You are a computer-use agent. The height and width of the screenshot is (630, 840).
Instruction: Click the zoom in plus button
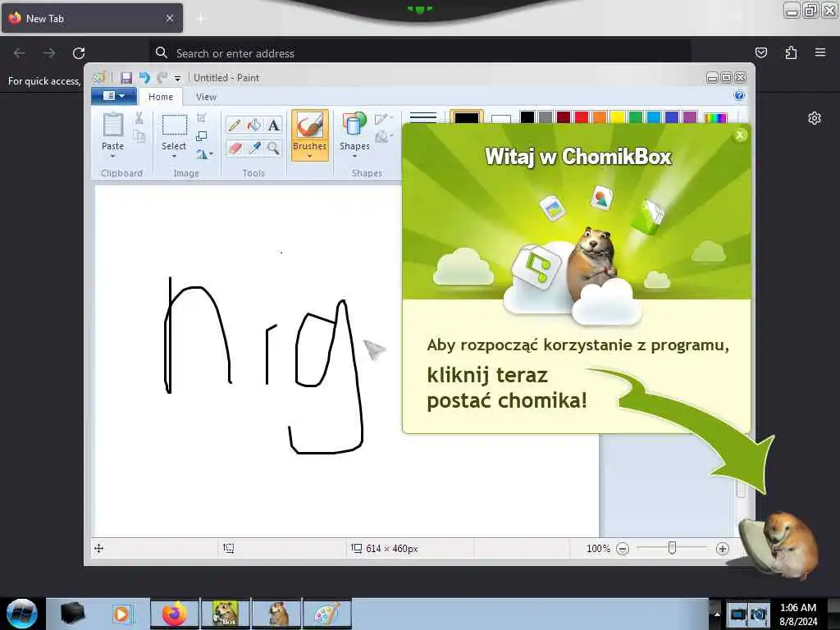(x=722, y=549)
